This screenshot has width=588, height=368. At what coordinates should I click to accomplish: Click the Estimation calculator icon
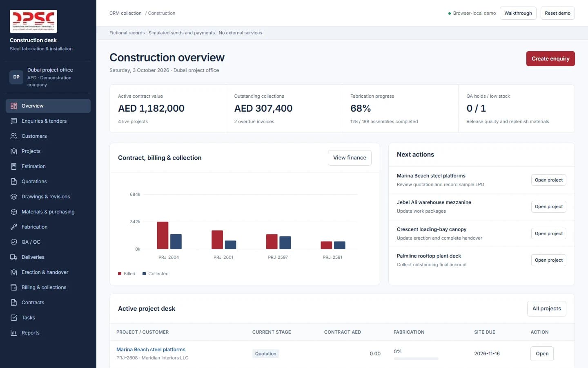click(14, 166)
